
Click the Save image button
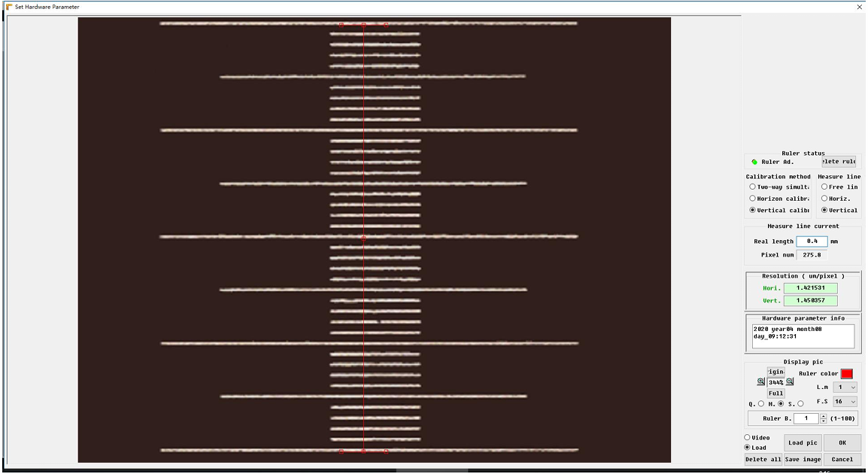coord(803,459)
